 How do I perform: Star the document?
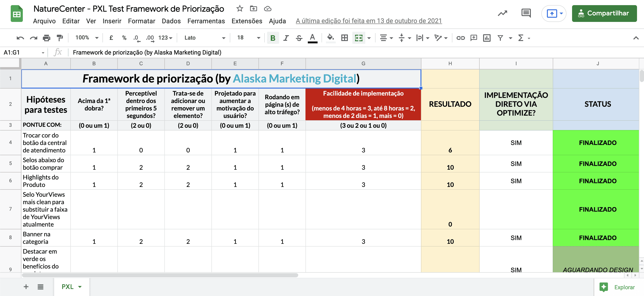240,9
